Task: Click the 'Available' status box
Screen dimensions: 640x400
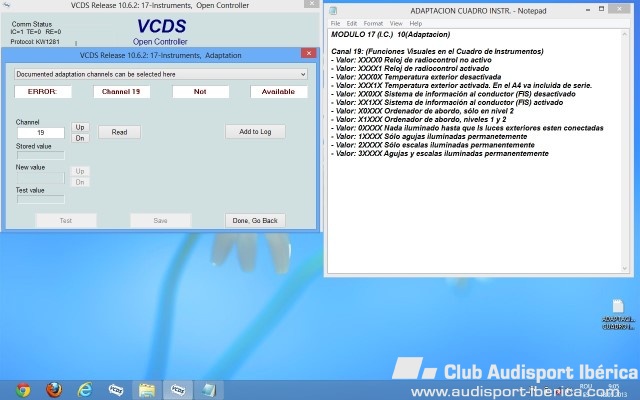Action: 278,92
